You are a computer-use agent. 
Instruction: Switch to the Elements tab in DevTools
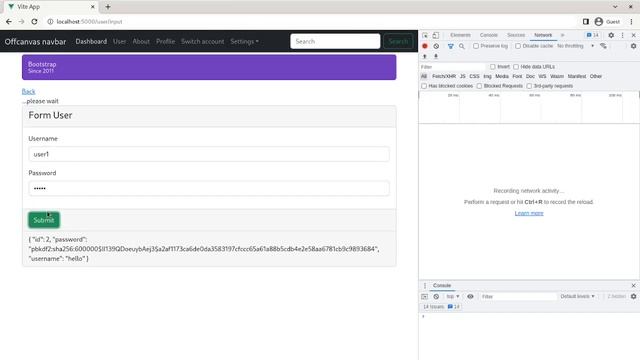click(460, 35)
